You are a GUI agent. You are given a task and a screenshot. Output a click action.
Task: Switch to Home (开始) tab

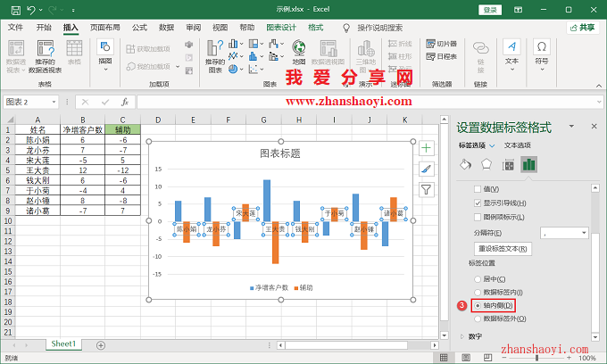pos(44,28)
